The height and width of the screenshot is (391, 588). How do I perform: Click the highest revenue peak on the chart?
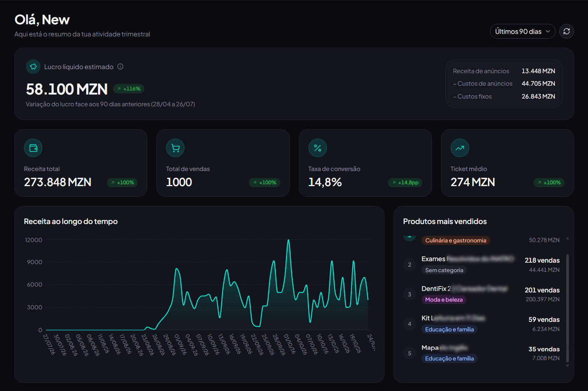pos(288,240)
